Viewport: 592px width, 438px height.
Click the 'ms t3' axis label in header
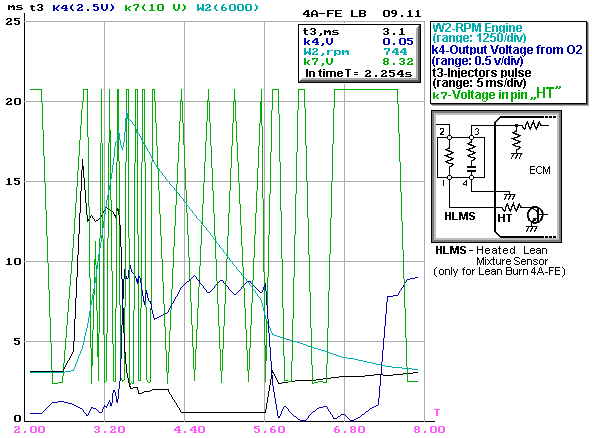[25, 7]
